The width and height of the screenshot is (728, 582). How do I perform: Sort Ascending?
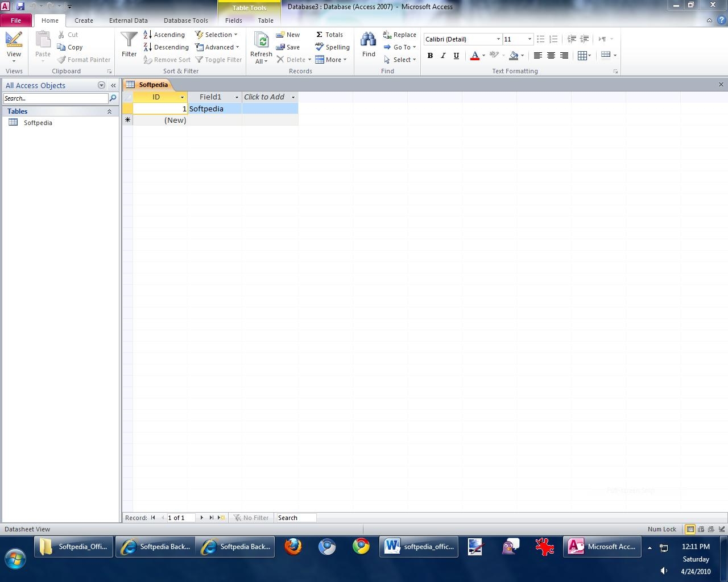click(164, 35)
